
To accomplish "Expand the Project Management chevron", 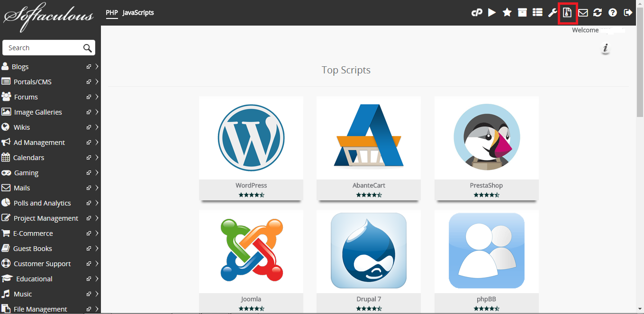I will pyautogui.click(x=97, y=218).
